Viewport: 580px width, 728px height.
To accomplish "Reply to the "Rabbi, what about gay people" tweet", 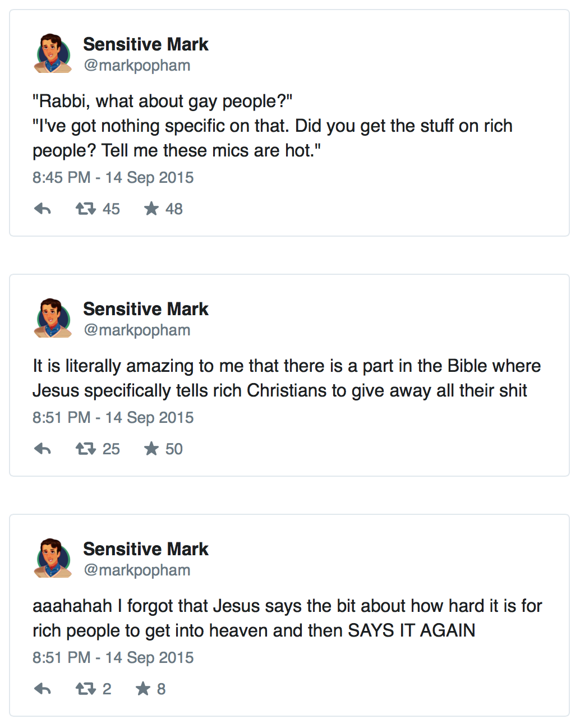I will pyautogui.click(x=43, y=209).
